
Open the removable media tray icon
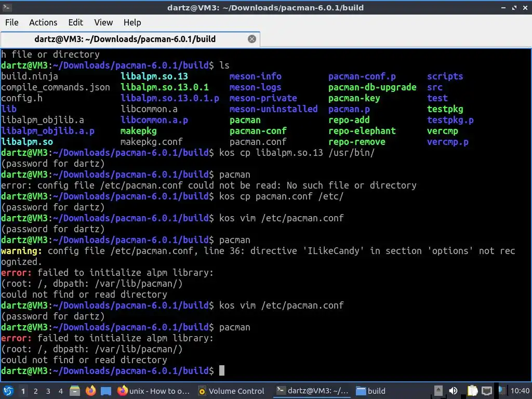pyautogui.click(x=438, y=391)
